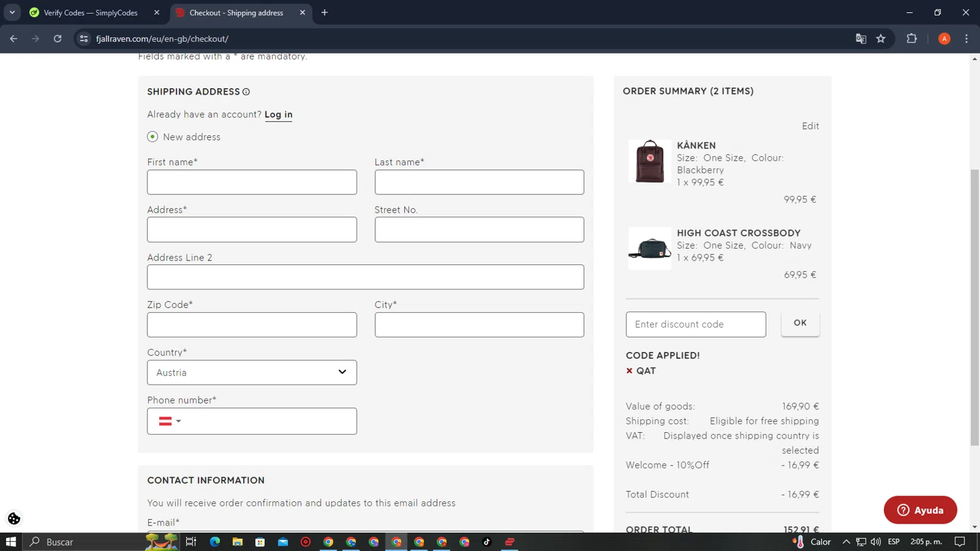Viewport: 980px width, 551px height.
Task: Click the Last name input field
Action: 480,182
